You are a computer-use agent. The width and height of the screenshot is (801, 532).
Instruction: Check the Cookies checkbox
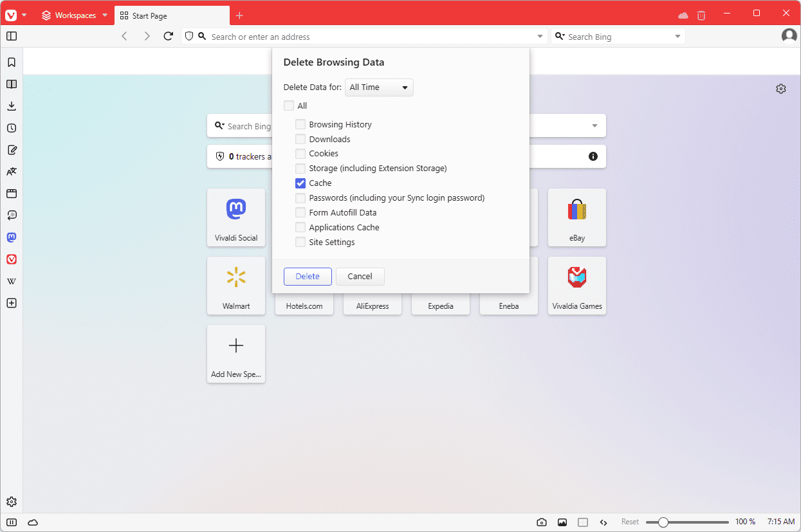point(300,154)
